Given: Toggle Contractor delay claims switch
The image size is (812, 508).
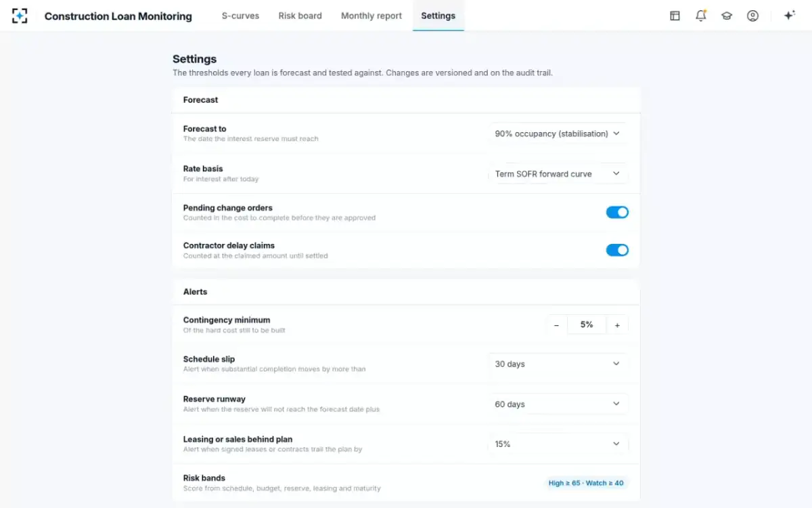Looking at the screenshot, I should coord(617,250).
